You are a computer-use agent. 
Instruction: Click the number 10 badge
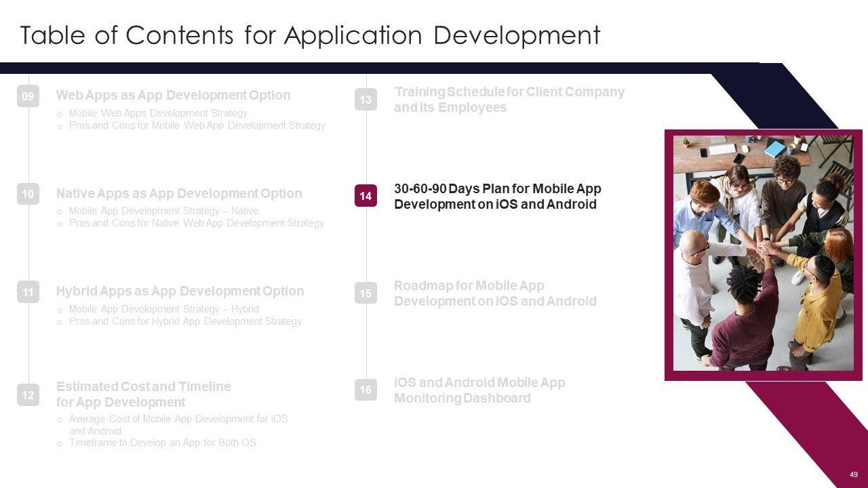pos(28,195)
